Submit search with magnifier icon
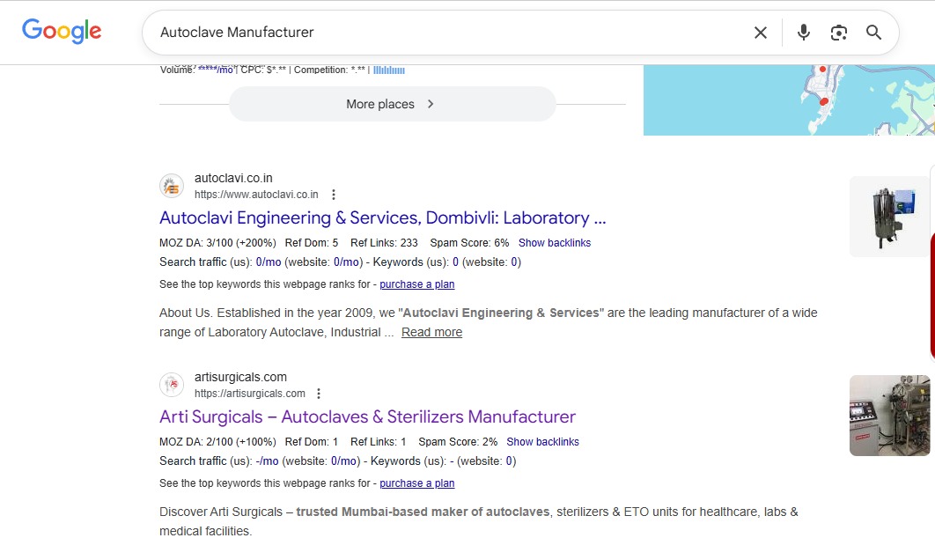The height and width of the screenshot is (560, 935). (x=873, y=33)
